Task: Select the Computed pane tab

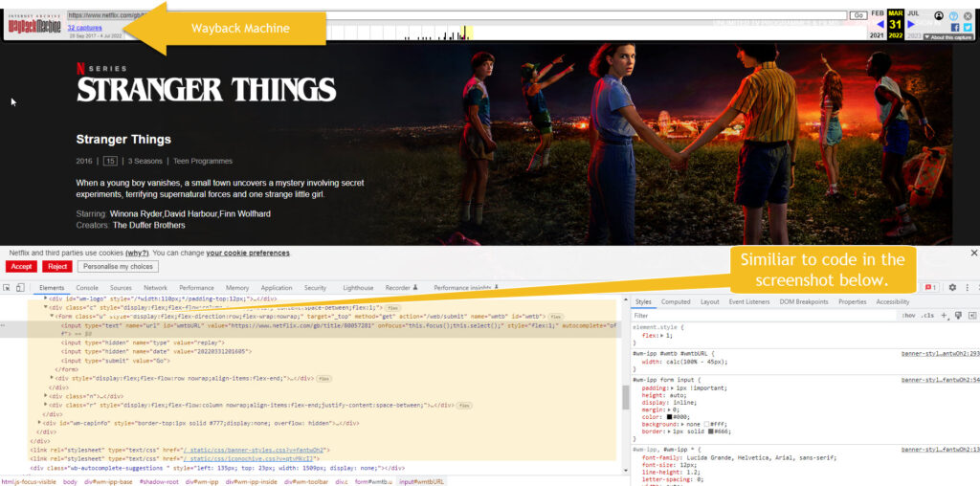Action: point(676,301)
